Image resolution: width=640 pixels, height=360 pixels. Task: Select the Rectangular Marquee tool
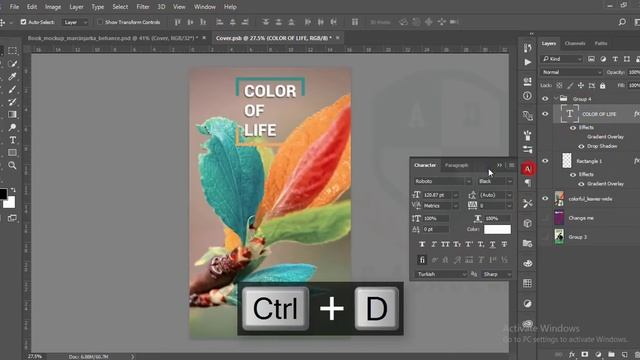point(12,51)
